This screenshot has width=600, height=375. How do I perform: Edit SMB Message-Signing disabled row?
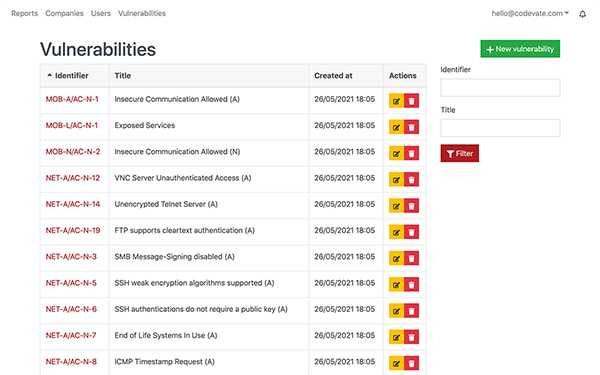396,258
